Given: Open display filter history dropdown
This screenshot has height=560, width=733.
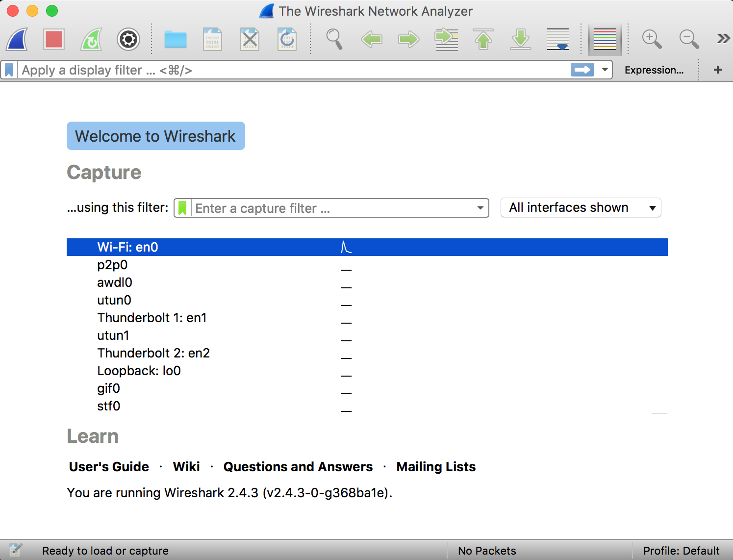Looking at the screenshot, I should pyautogui.click(x=605, y=70).
